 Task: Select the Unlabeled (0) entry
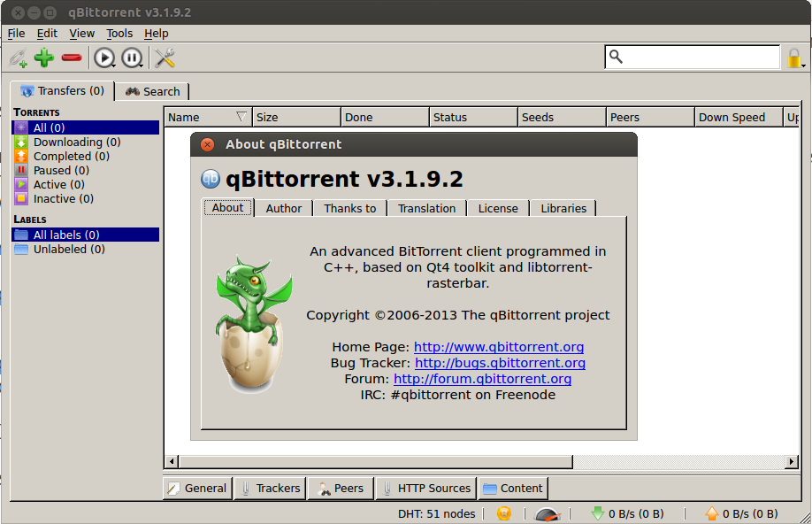click(86, 250)
